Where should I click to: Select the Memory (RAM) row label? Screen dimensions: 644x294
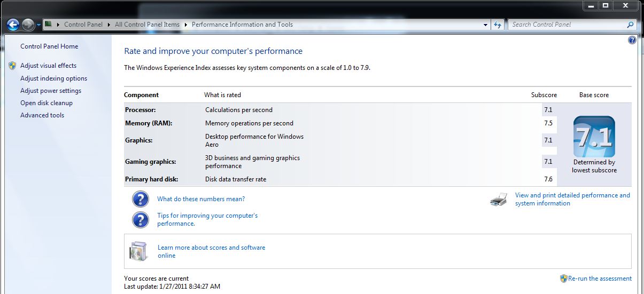pyautogui.click(x=149, y=123)
